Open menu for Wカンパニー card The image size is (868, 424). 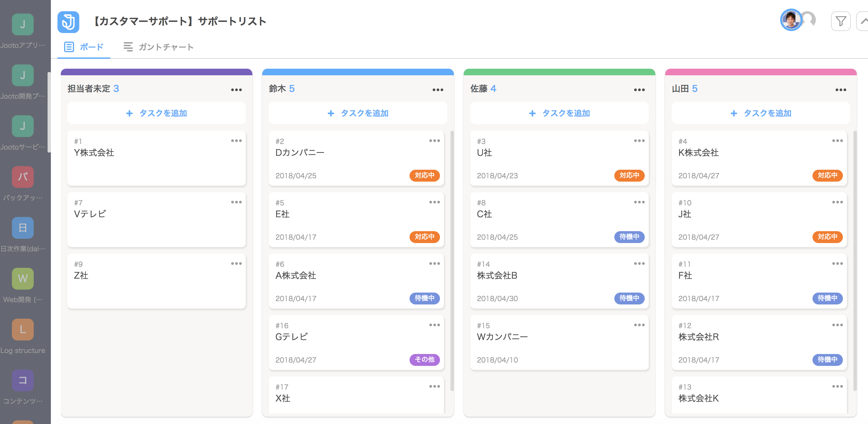639,325
